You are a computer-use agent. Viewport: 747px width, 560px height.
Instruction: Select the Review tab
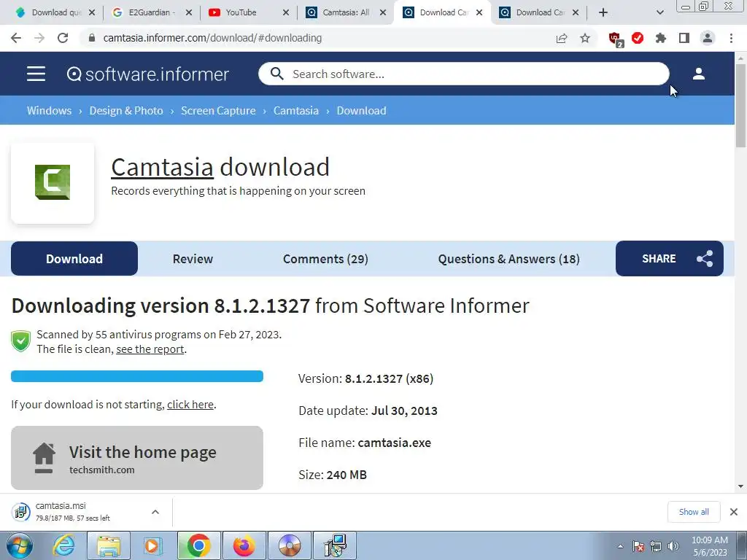[193, 259]
